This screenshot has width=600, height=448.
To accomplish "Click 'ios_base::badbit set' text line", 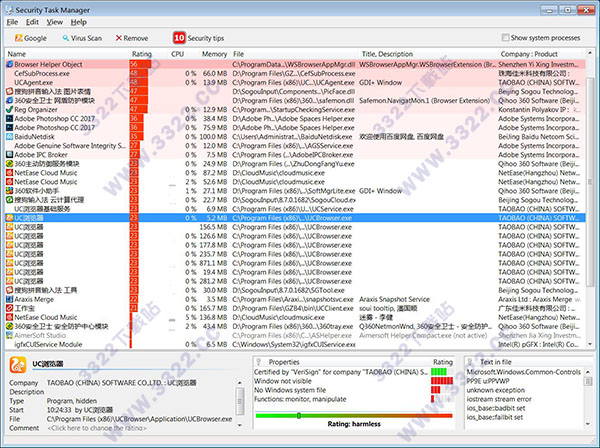I will pos(496,408).
